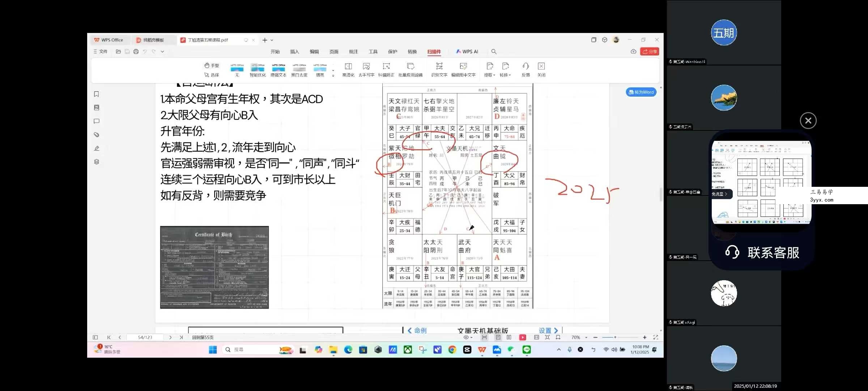Open the attachments paperclip panel

tap(97, 135)
